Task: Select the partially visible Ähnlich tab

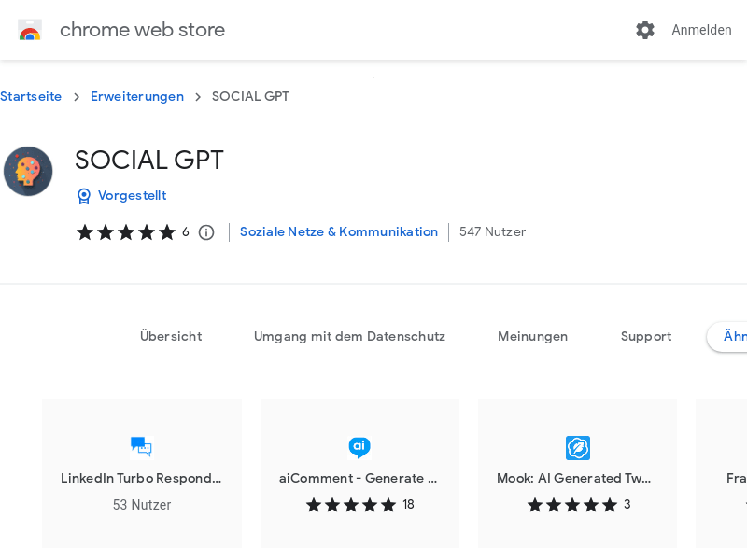Action: (728, 336)
